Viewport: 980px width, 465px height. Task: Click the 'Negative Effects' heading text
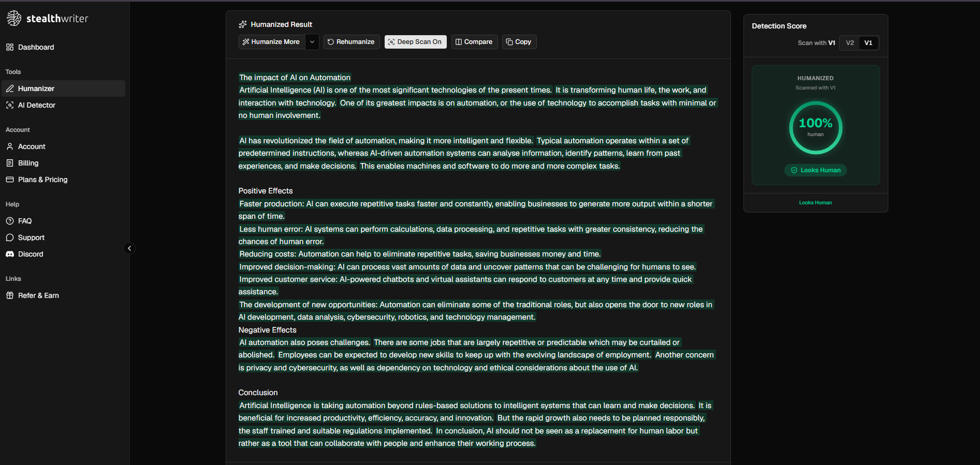pos(268,330)
